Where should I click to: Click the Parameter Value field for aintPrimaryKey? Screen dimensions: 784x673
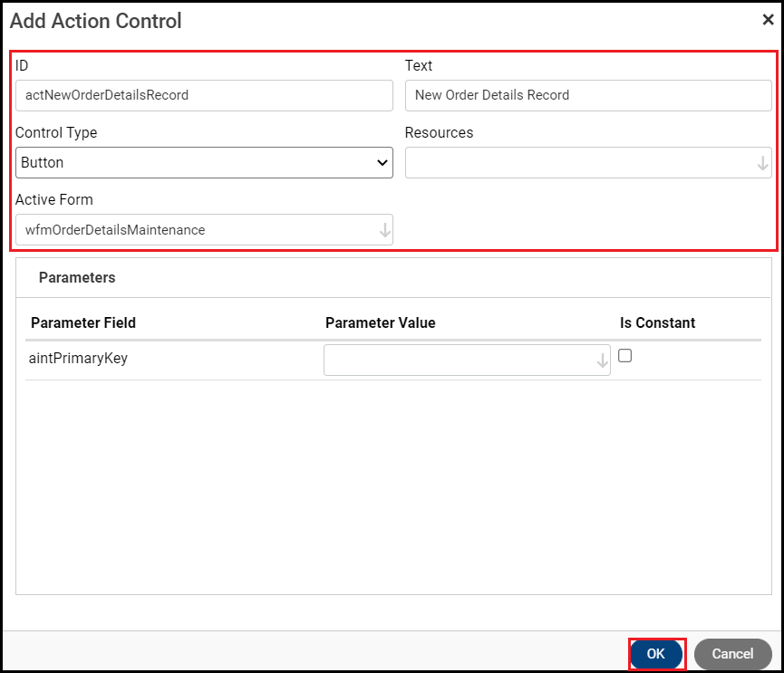tap(462, 359)
